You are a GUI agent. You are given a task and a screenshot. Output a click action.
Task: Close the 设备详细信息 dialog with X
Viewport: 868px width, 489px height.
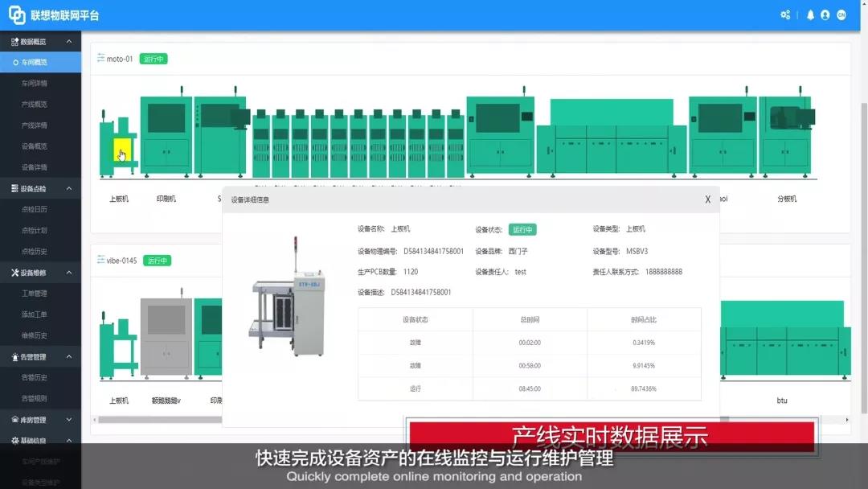tap(707, 199)
